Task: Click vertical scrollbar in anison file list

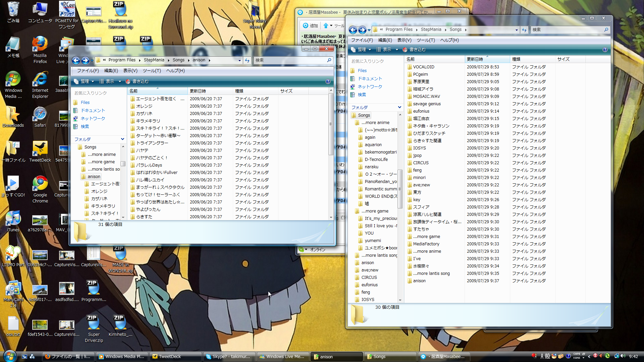Action: pyautogui.click(x=331, y=124)
